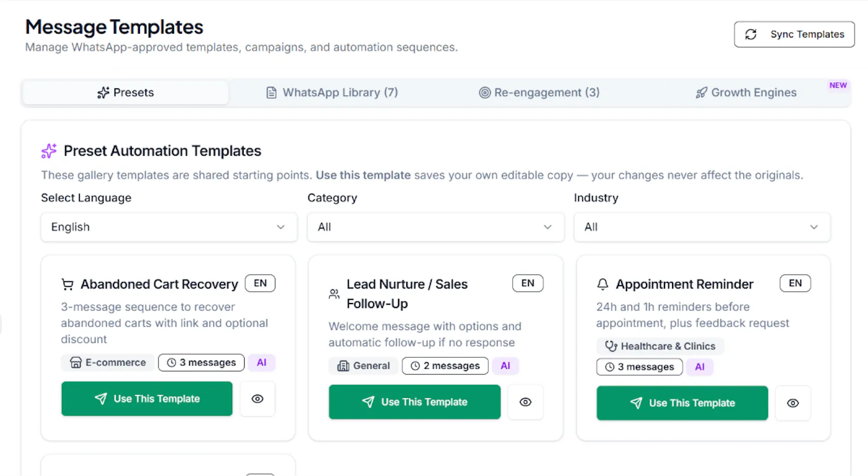Click the AI badge on Lead Nurture card
Screen dimensions: 868x476
[506, 366]
